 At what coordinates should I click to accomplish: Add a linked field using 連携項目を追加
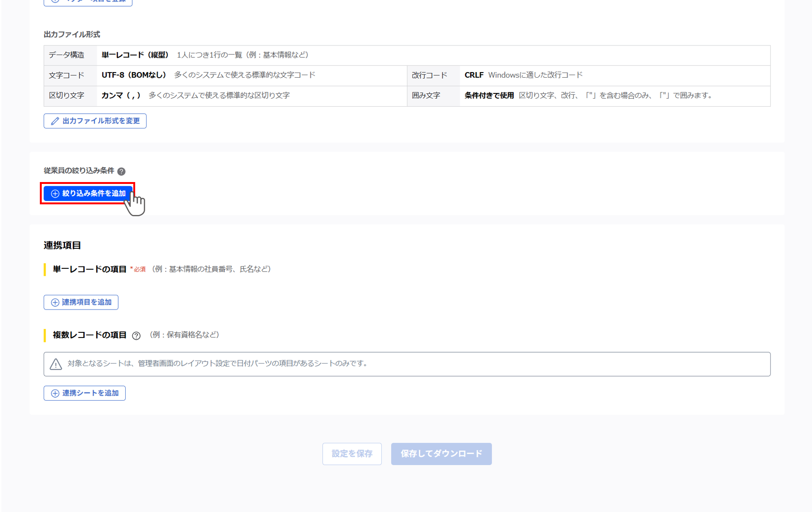click(x=81, y=302)
